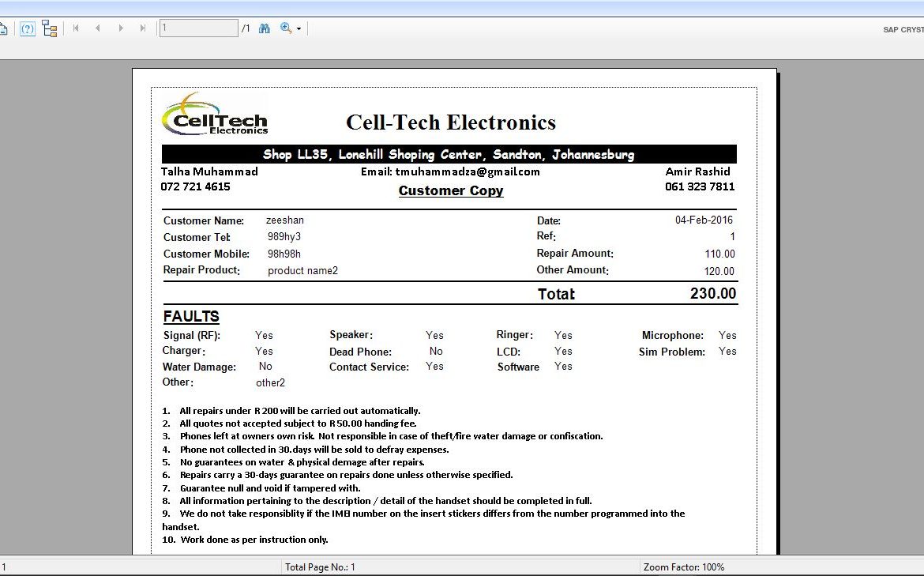924x576 pixels.
Task: Click the Customer Copy heading
Action: [450, 190]
